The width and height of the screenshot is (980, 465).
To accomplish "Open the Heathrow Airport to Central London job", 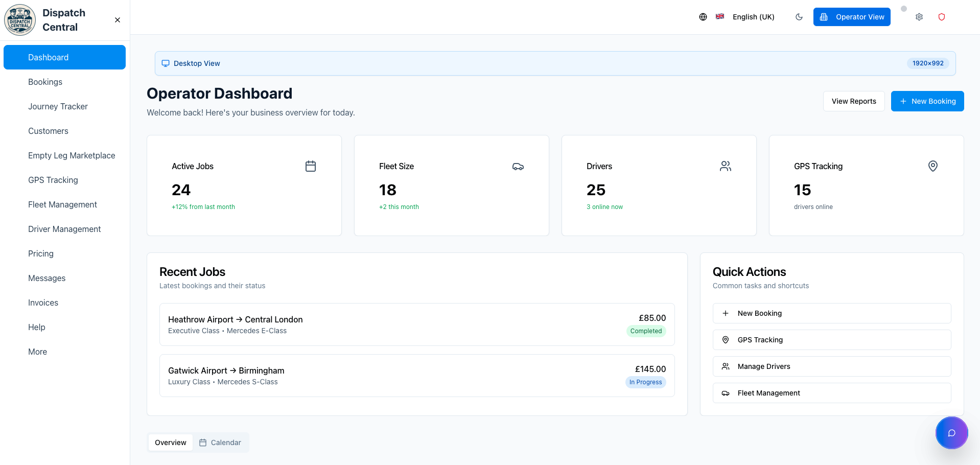I will 416,324.
